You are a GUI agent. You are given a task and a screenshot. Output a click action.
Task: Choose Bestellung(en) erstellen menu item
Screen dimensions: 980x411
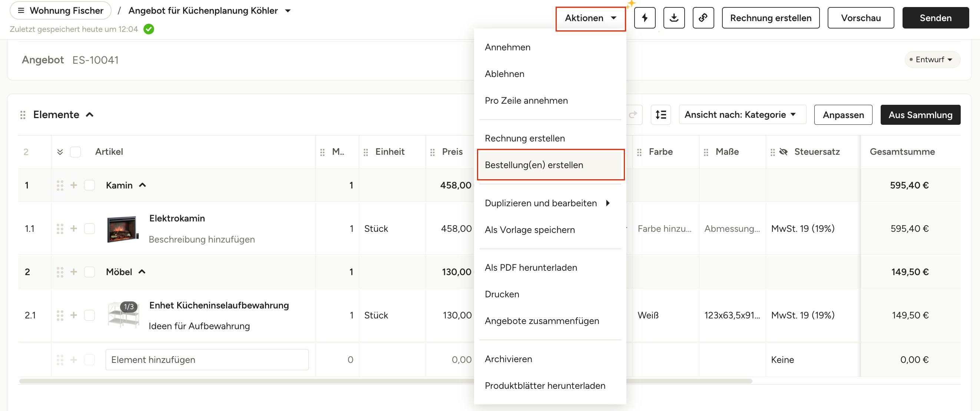click(x=550, y=165)
